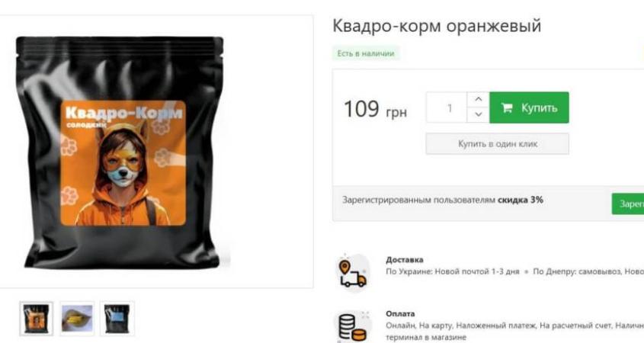
Task: Click the product title Квадро-корм оранжевый
Action: point(437,26)
